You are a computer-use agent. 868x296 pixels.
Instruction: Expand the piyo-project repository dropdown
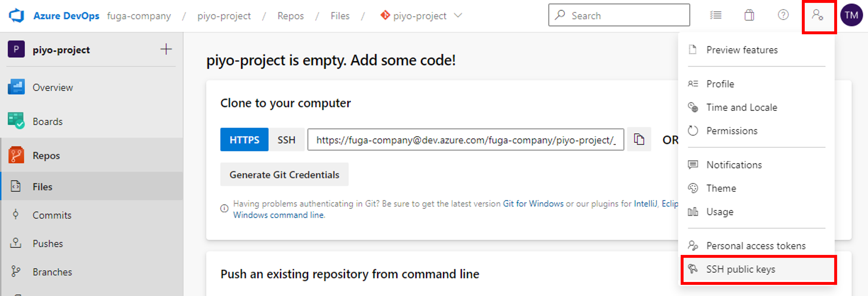coord(457,15)
